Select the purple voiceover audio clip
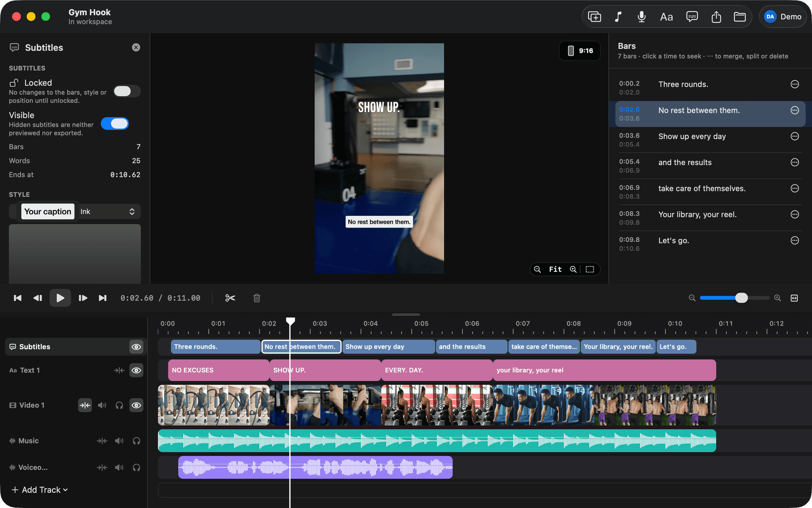Viewport: 812px width, 508px height. pyautogui.click(x=315, y=467)
